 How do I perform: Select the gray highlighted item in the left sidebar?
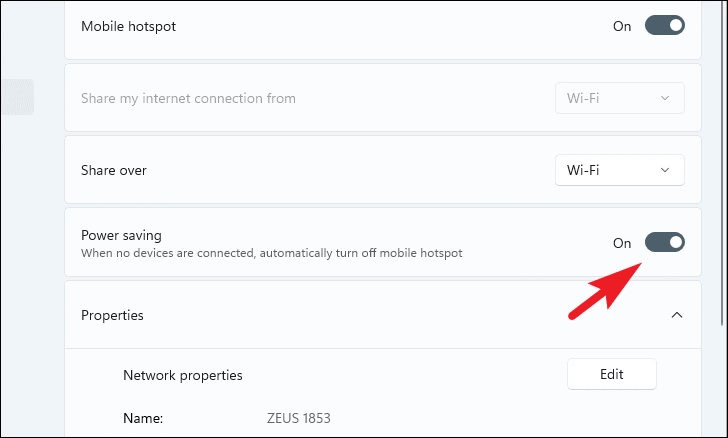pyautogui.click(x=17, y=97)
